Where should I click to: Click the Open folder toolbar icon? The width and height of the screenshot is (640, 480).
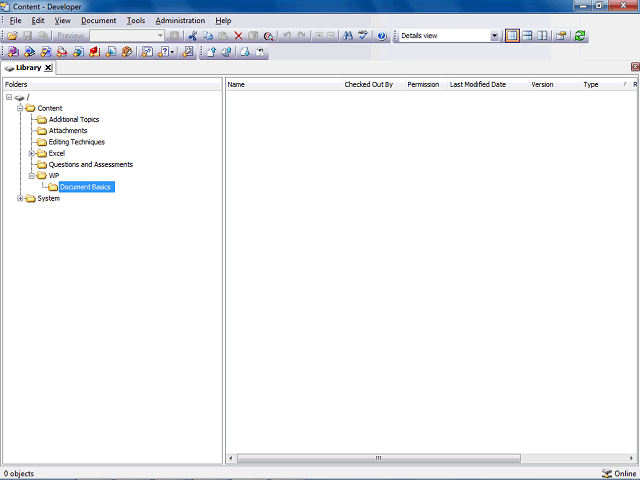[12, 36]
